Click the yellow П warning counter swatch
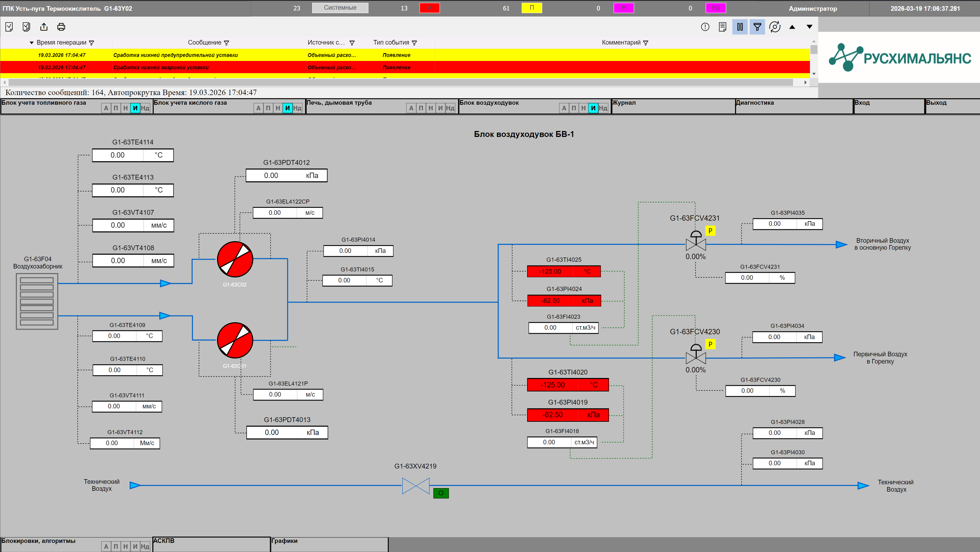This screenshot has width=980, height=552. (532, 8)
